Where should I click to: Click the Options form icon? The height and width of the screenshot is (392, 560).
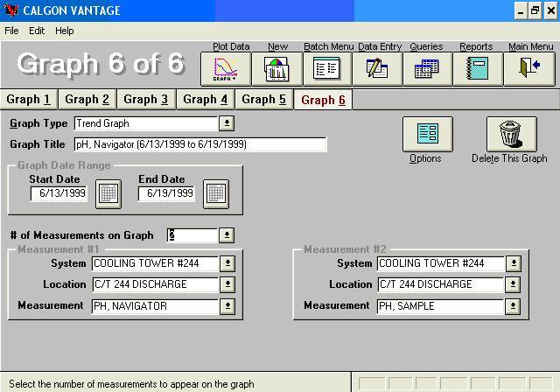[x=428, y=134]
